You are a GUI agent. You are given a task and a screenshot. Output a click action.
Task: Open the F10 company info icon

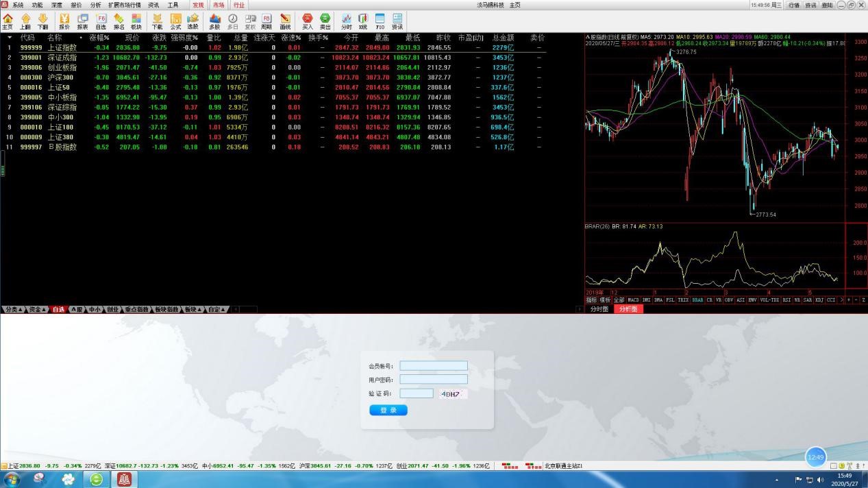pos(380,21)
